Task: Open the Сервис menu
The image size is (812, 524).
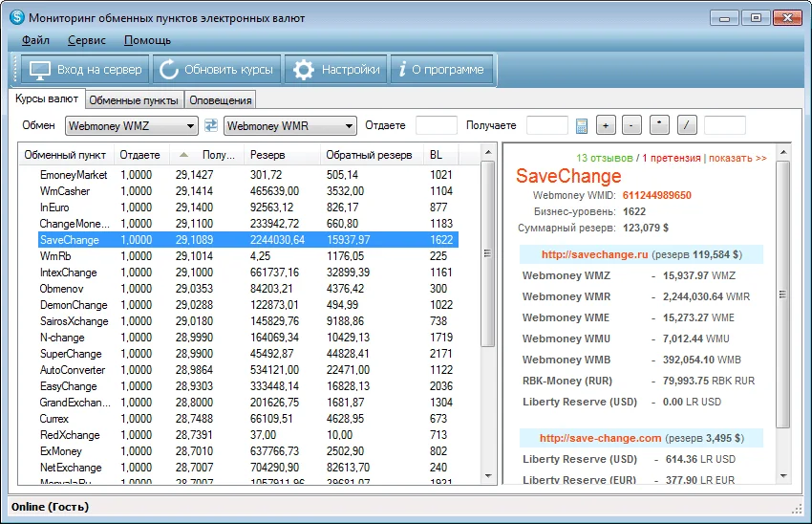Action: click(x=87, y=40)
